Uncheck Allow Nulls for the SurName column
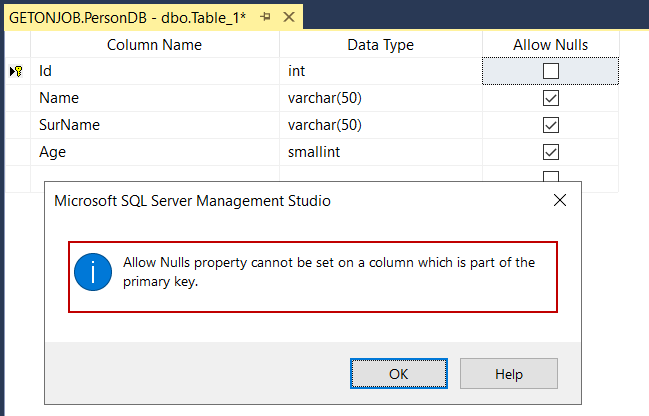This screenshot has height=416, width=649. (550, 126)
